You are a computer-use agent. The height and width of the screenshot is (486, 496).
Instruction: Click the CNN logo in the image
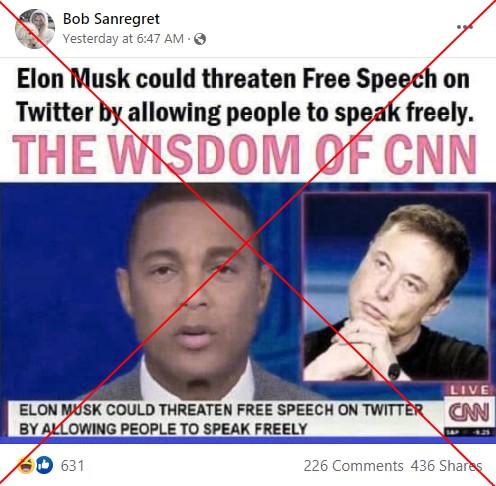pyautogui.click(x=469, y=412)
